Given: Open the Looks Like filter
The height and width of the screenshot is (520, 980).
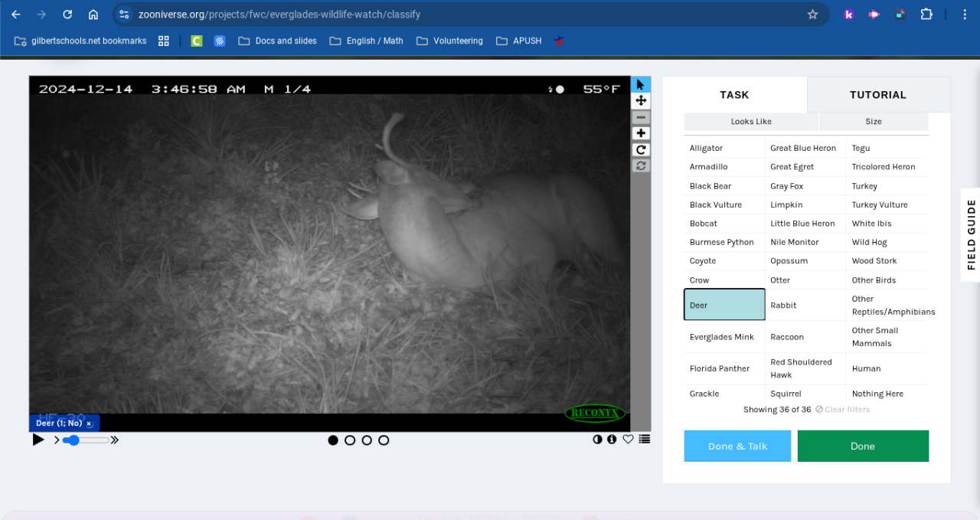Looking at the screenshot, I should click(x=750, y=122).
